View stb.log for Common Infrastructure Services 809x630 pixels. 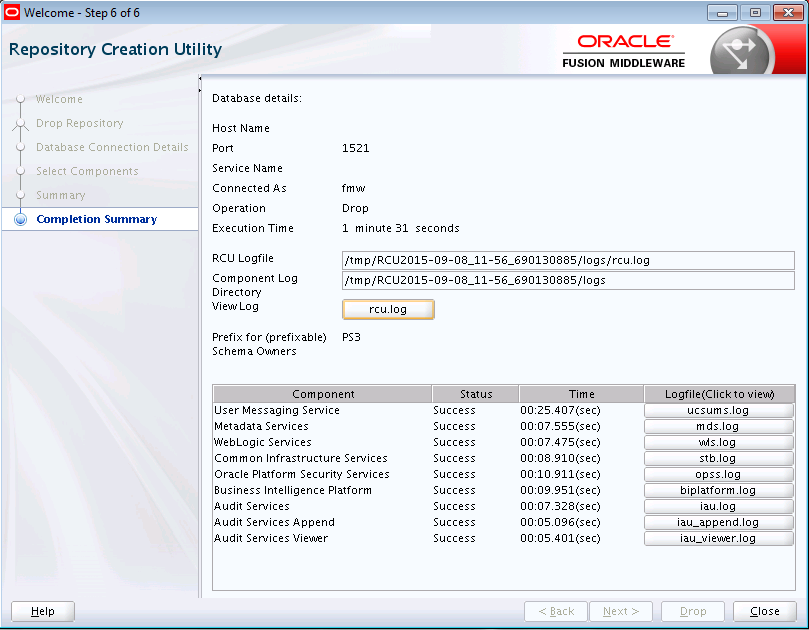718,458
